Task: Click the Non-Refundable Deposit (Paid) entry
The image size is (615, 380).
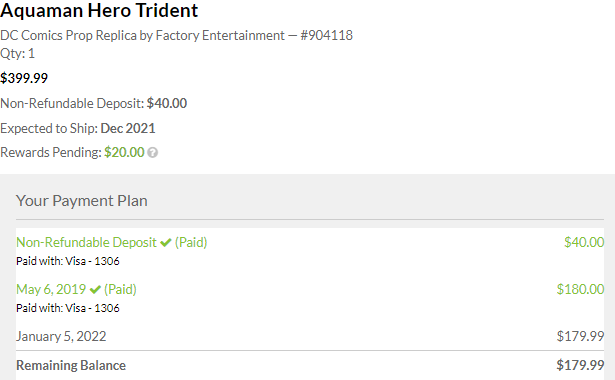Action: tap(111, 242)
